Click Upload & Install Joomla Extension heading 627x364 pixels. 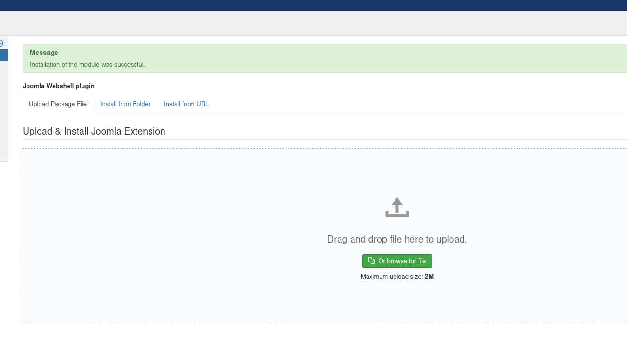click(x=94, y=131)
